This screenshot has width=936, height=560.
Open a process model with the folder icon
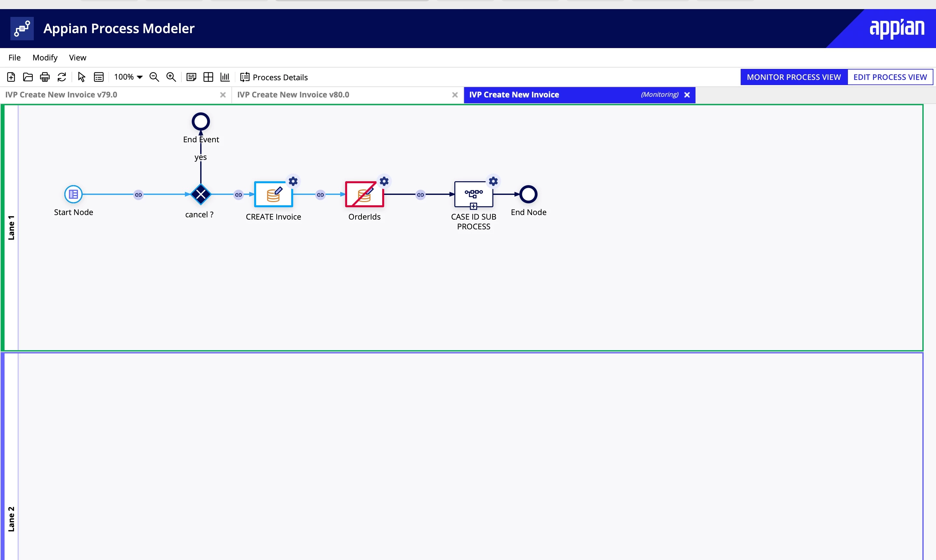[x=28, y=77]
